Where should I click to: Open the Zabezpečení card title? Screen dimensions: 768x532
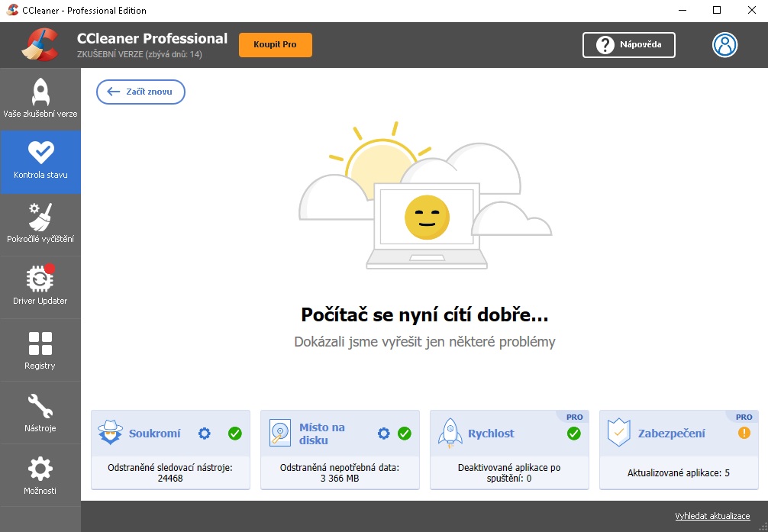tap(672, 434)
